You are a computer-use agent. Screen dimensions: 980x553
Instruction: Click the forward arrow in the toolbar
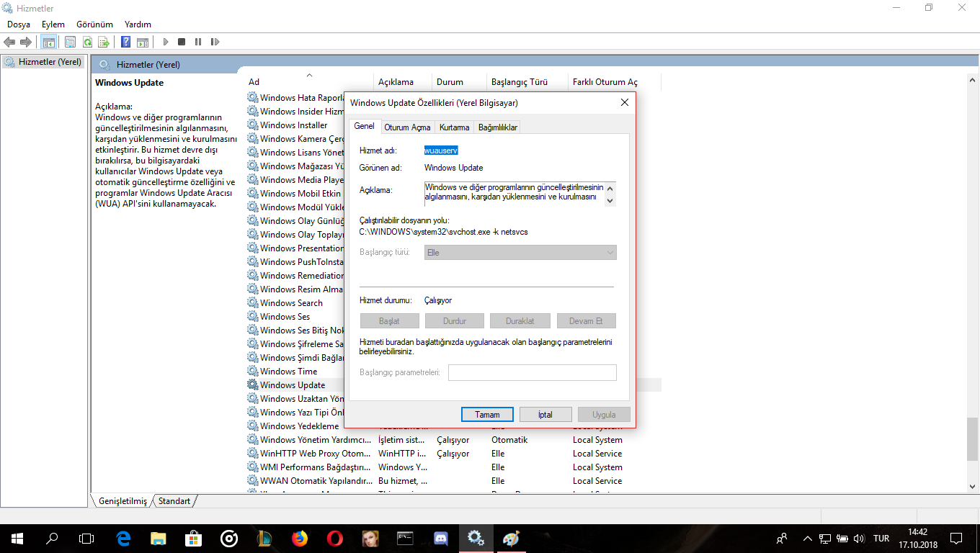point(26,42)
